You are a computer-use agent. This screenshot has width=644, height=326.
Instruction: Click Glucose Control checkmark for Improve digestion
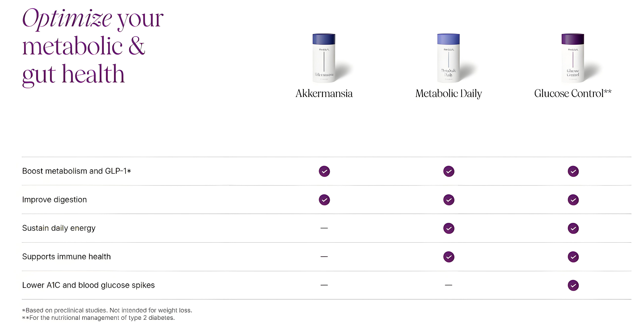(573, 200)
